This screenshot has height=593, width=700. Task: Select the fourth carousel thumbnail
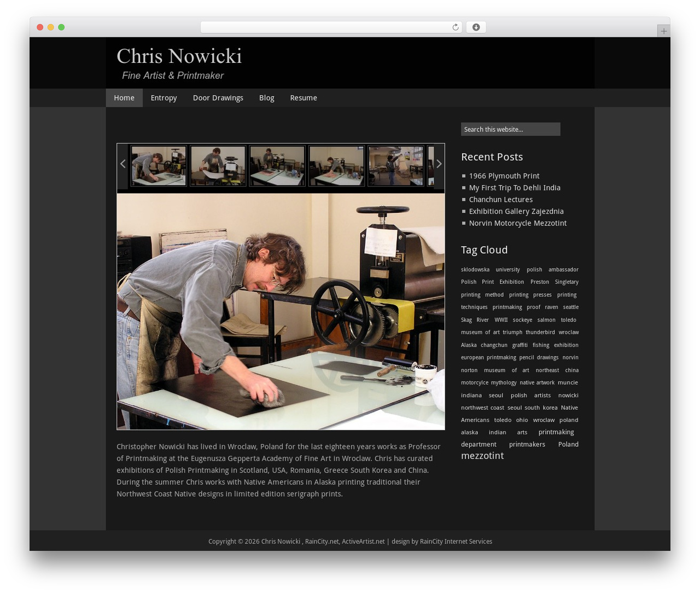coord(336,166)
